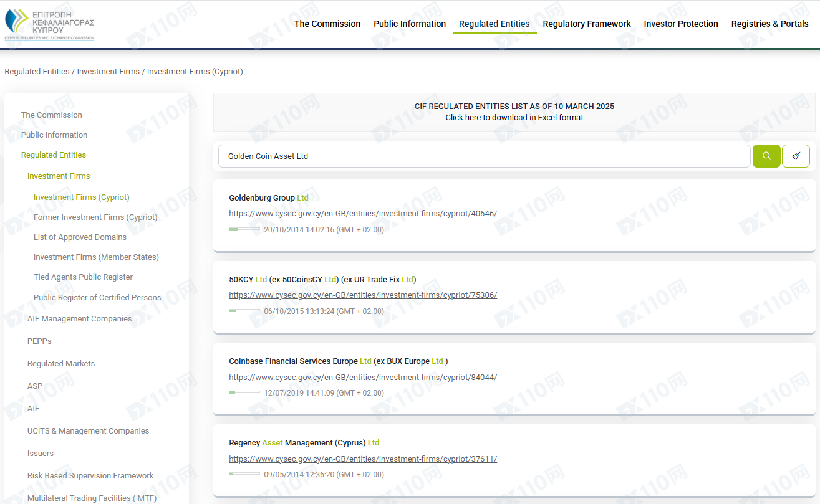Select Regulated Entities in sidebar
Viewport: 820px width, 504px height.
pyautogui.click(x=54, y=155)
